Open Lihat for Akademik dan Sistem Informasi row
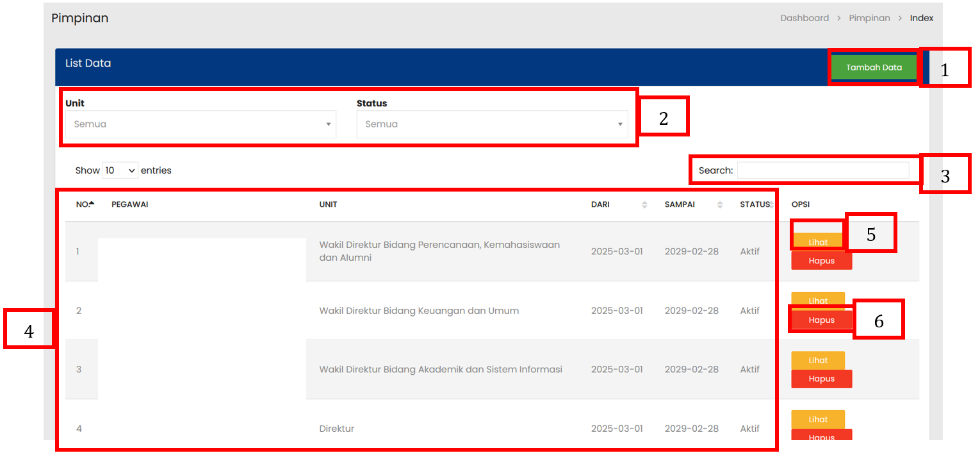The height and width of the screenshot is (460, 980). click(x=818, y=360)
